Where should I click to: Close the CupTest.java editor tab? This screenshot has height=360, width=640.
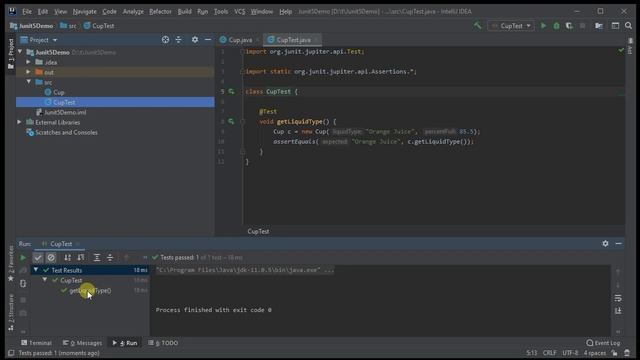(317, 40)
